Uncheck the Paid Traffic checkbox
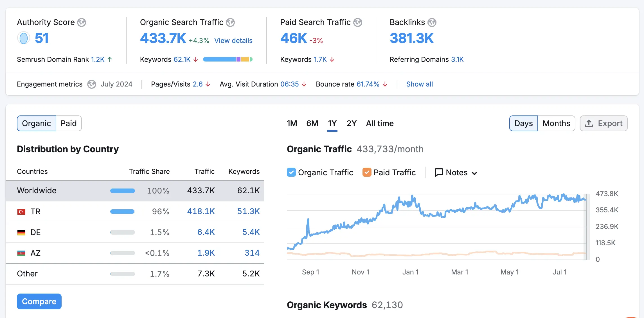 367,172
